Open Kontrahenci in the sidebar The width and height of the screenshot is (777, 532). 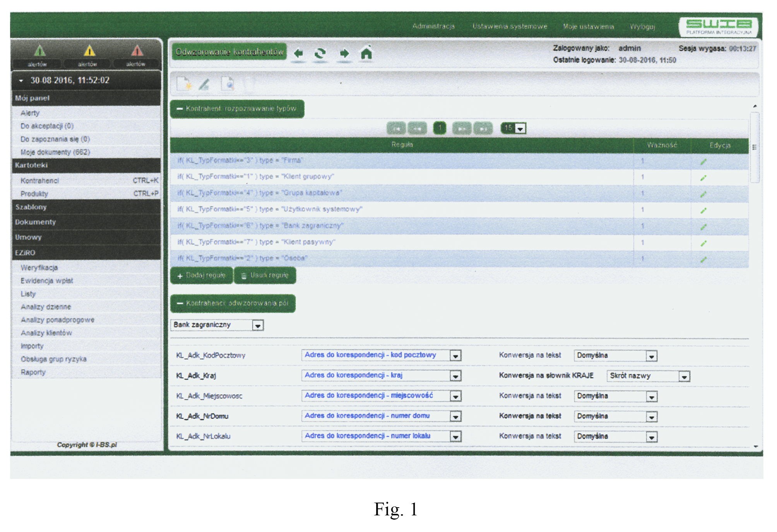click(x=40, y=181)
